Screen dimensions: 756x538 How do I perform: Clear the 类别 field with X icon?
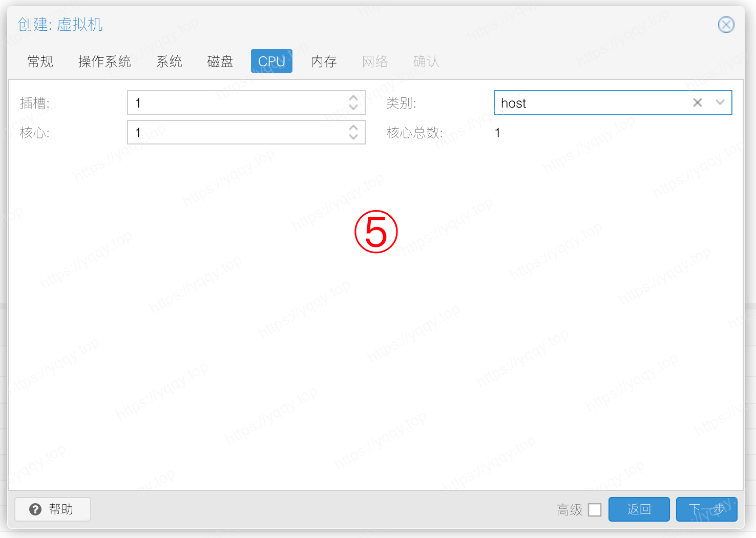697,102
